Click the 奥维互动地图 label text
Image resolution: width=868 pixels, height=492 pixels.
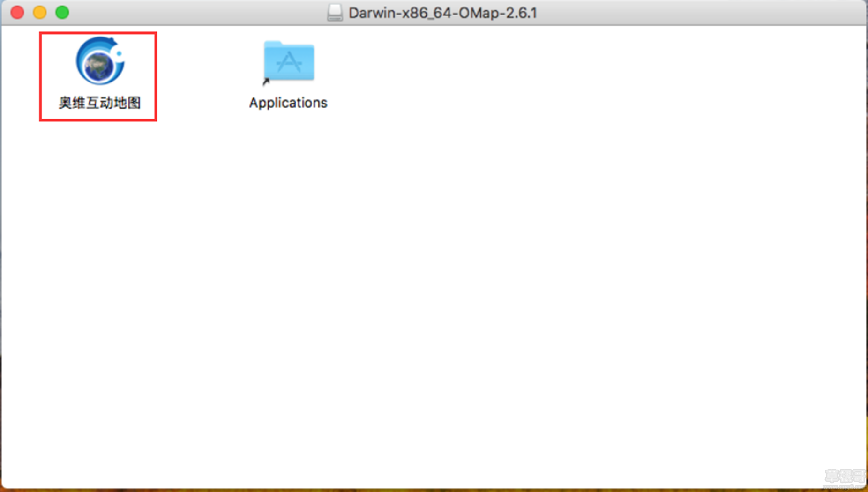click(x=99, y=103)
